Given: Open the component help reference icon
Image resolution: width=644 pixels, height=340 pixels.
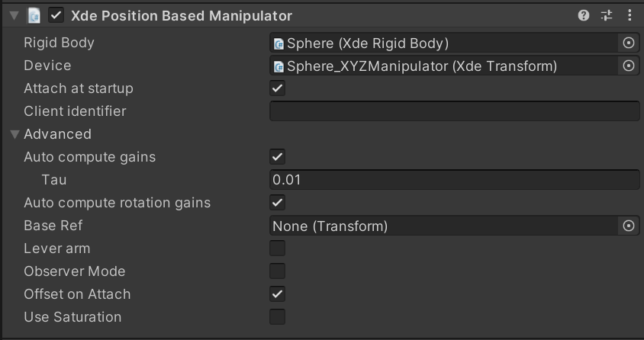Looking at the screenshot, I should (x=583, y=15).
